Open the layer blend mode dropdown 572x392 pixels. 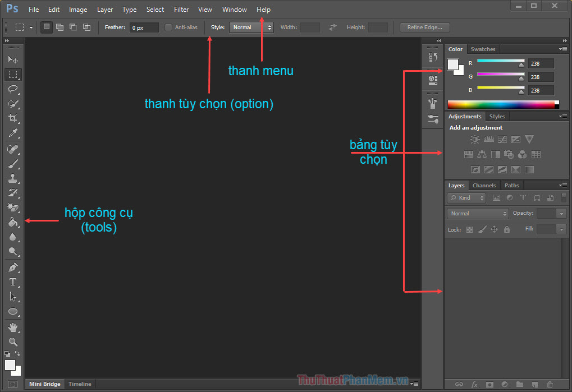point(477,213)
